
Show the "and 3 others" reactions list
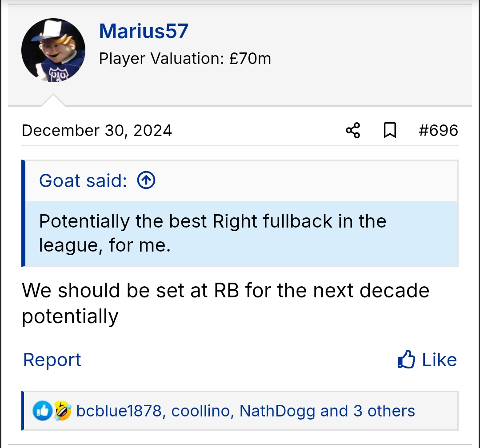click(368, 411)
